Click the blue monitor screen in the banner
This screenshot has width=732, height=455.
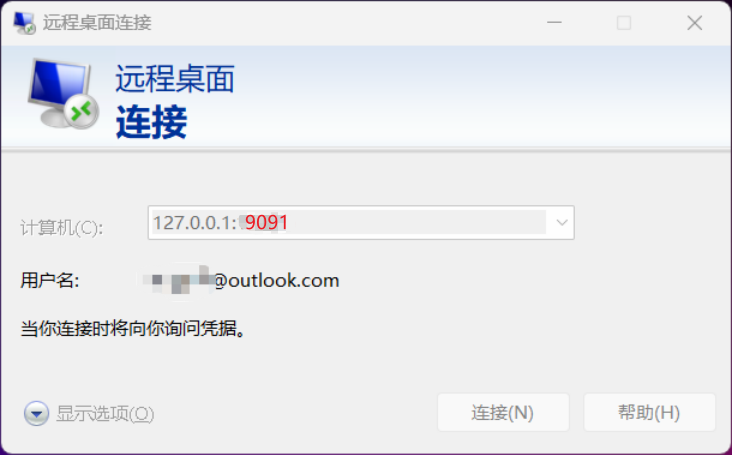tap(58, 85)
